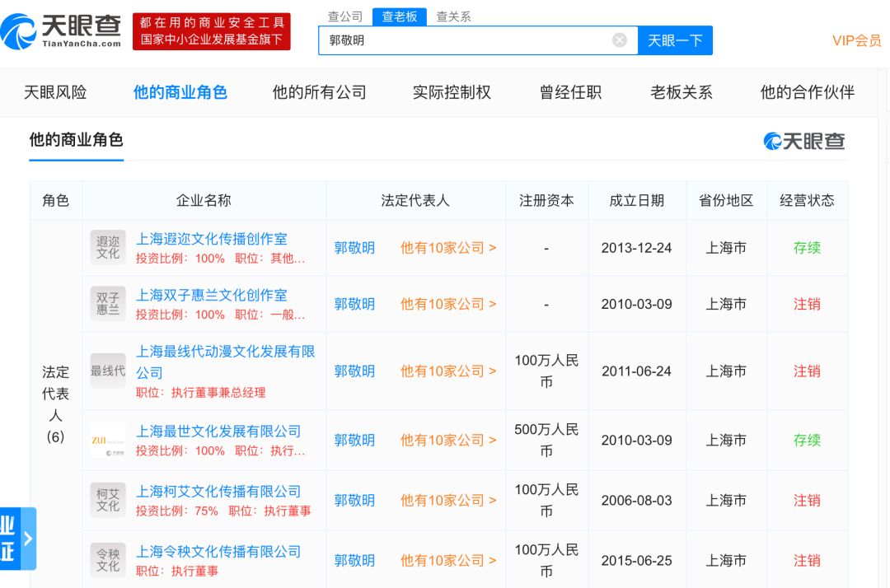Expand 他有10家公司 in the 上海柯艾文化 row
This screenshot has width=890, height=588.
tap(448, 500)
